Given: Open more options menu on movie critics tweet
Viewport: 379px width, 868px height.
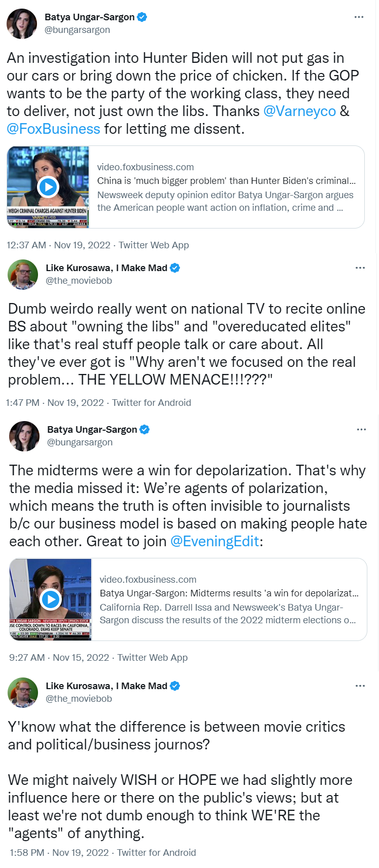Looking at the screenshot, I should [360, 686].
